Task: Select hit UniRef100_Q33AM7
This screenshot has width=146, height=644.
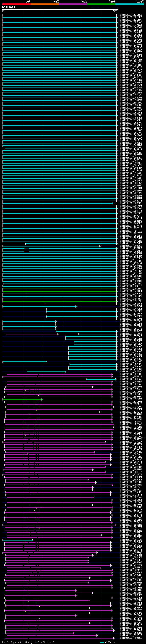Action: coord(131,467)
